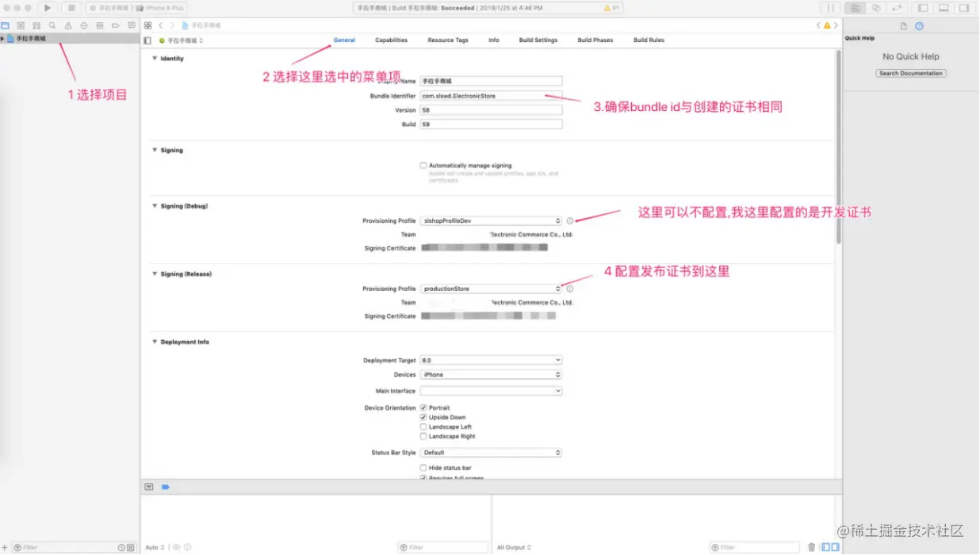Toggle the project and targets list sidebar

[x=147, y=40]
